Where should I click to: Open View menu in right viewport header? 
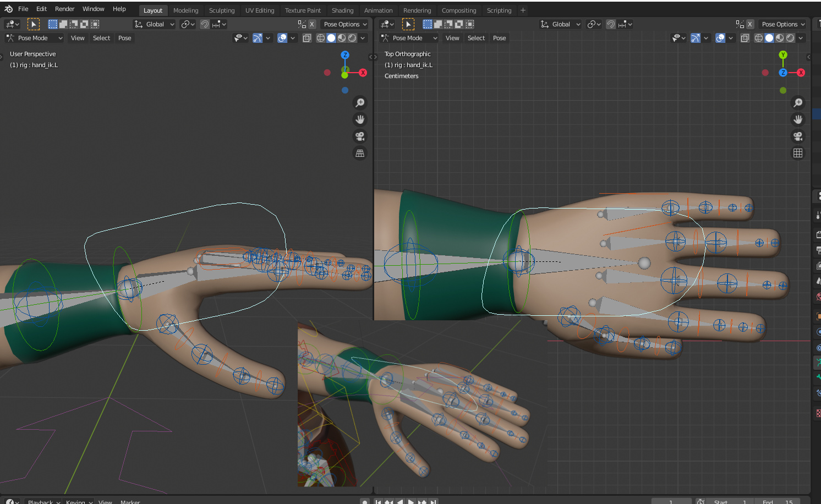[x=452, y=38]
